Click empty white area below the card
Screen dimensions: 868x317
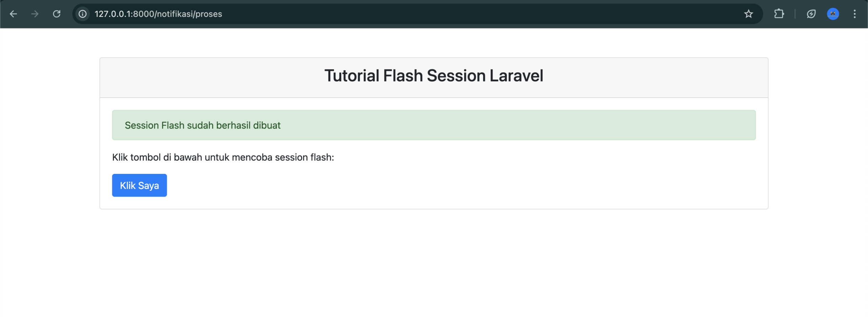(434, 264)
